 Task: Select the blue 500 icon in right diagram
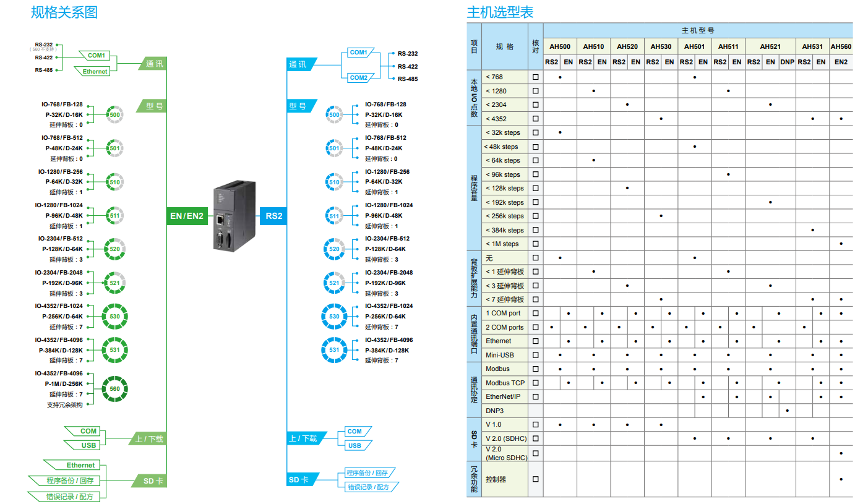click(x=334, y=114)
